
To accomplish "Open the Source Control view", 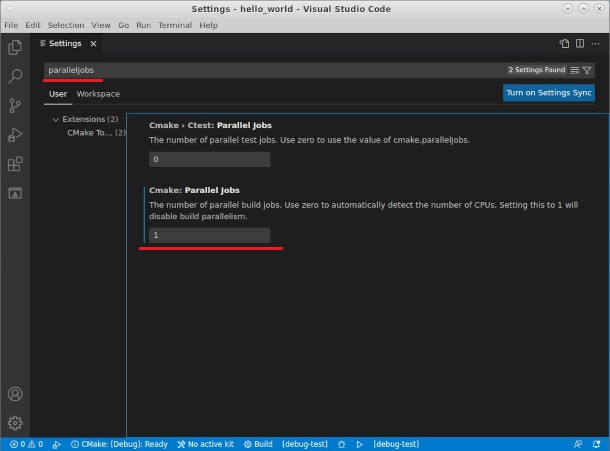I will [15, 105].
